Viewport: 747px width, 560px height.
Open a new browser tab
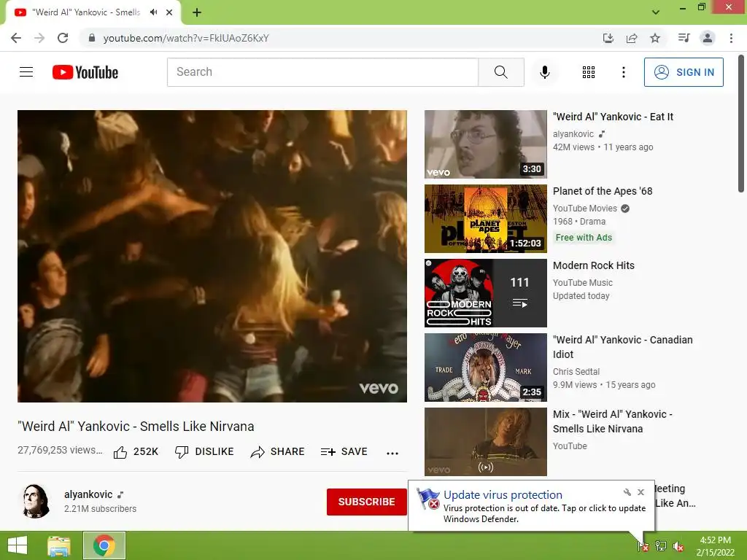click(197, 12)
